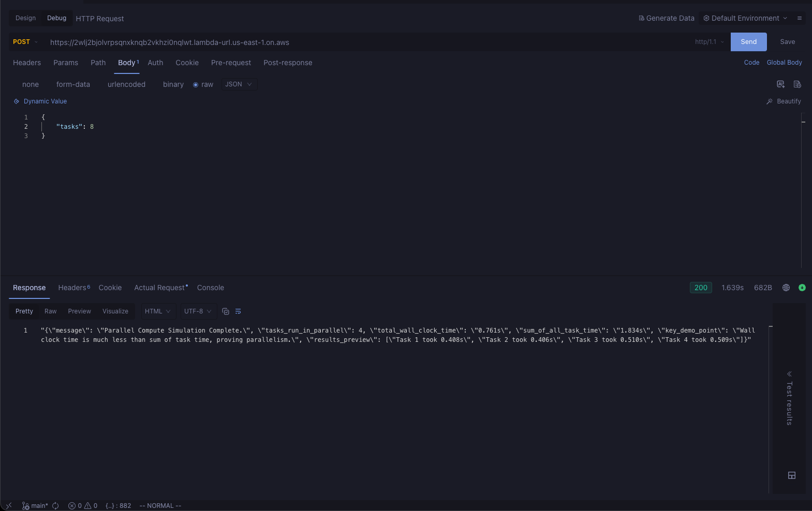Open the Path tab

point(98,63)
